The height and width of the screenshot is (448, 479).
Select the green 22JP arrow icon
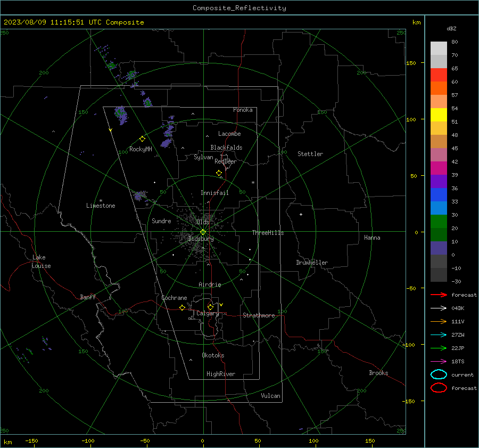click(x=439, y=348)
